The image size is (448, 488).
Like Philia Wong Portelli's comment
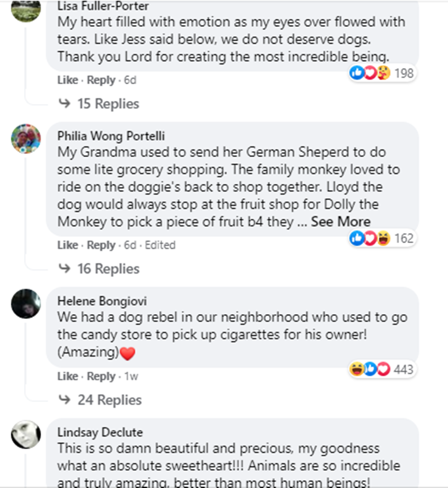67,245
